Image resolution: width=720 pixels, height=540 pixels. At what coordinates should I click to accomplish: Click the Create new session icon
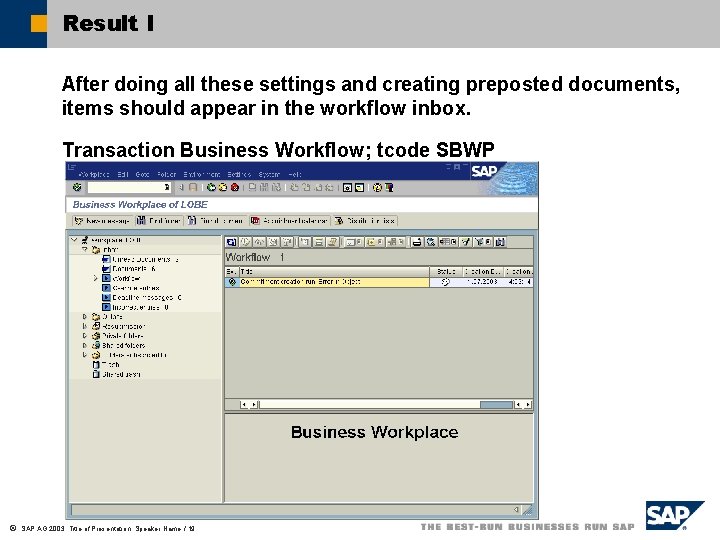(x=348, y=187)
